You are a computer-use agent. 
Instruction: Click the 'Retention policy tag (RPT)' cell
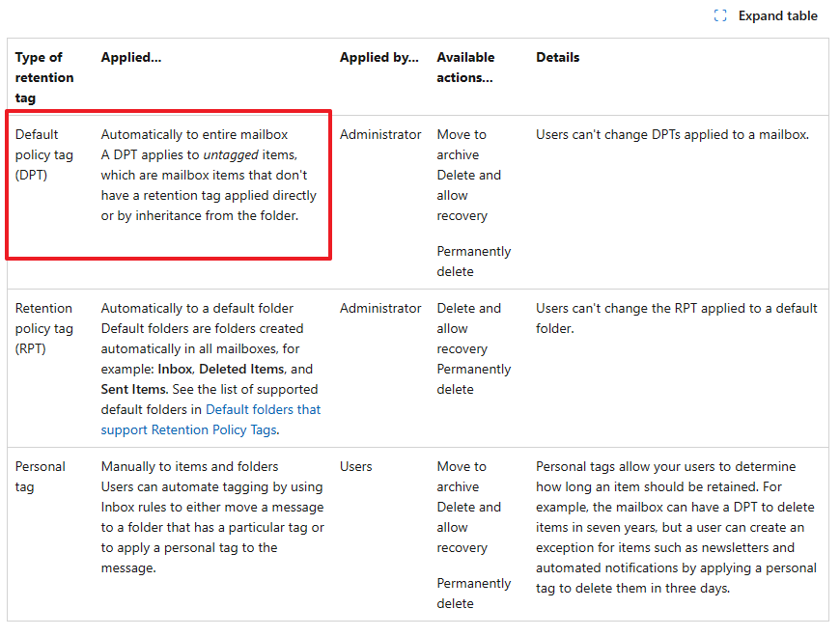click(x=44, y=328)
